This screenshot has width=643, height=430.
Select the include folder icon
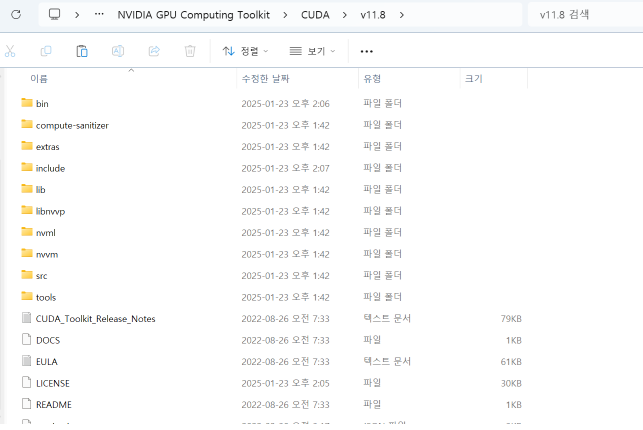pos(27,167)
